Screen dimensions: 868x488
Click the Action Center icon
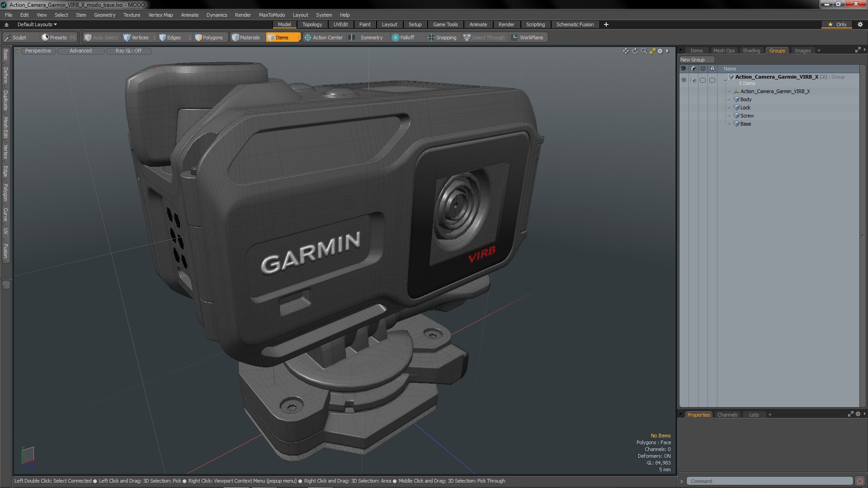[307, 38]
